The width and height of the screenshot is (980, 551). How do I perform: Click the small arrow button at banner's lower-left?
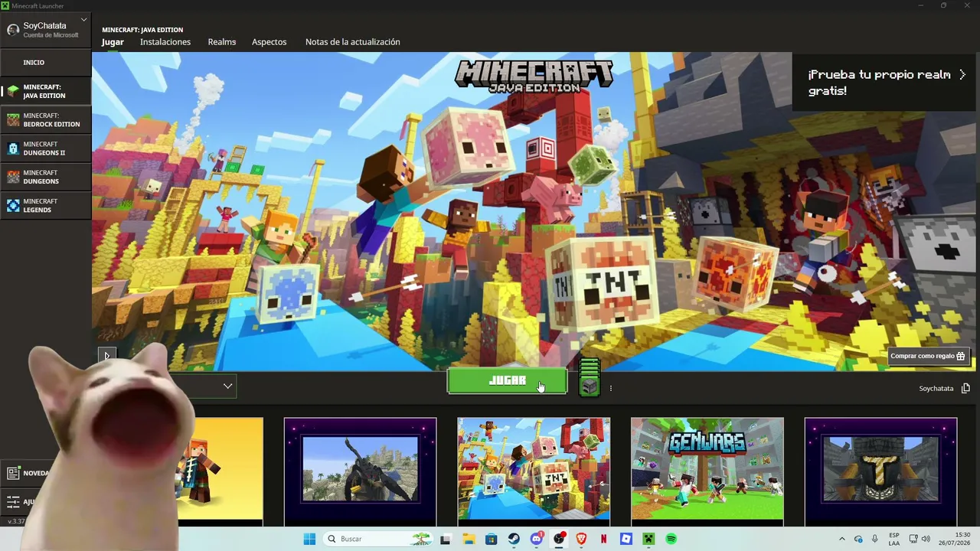pos(106,356)
